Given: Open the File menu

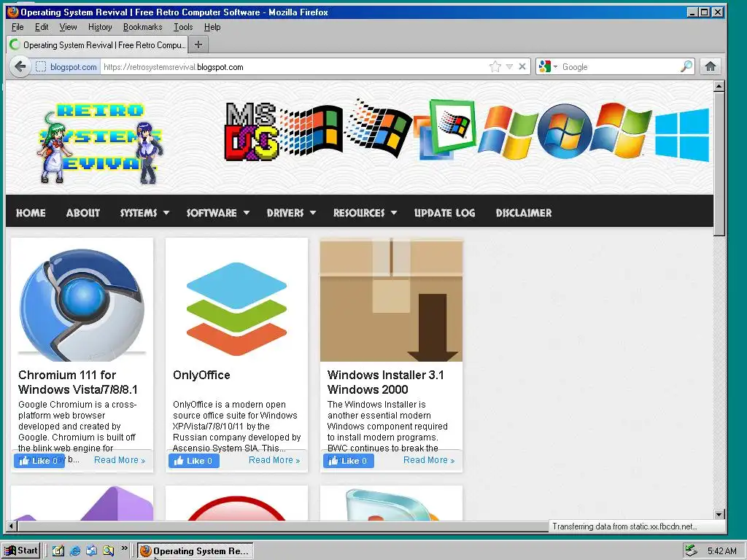Looking at the screenshot, I should click(18, 27).
